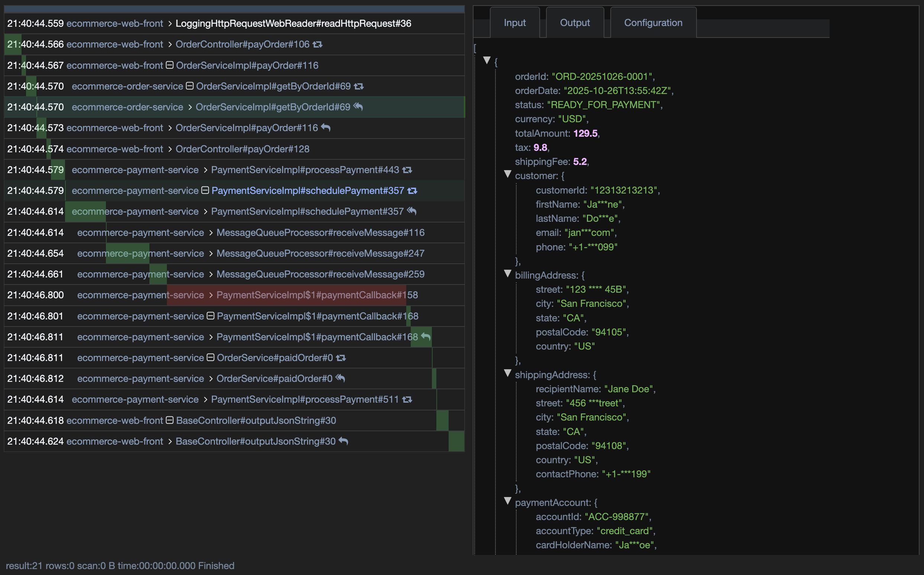Click the call icon next to processPayment#511
The width and height of the screenshot is (924, 575).
[407, 400]
